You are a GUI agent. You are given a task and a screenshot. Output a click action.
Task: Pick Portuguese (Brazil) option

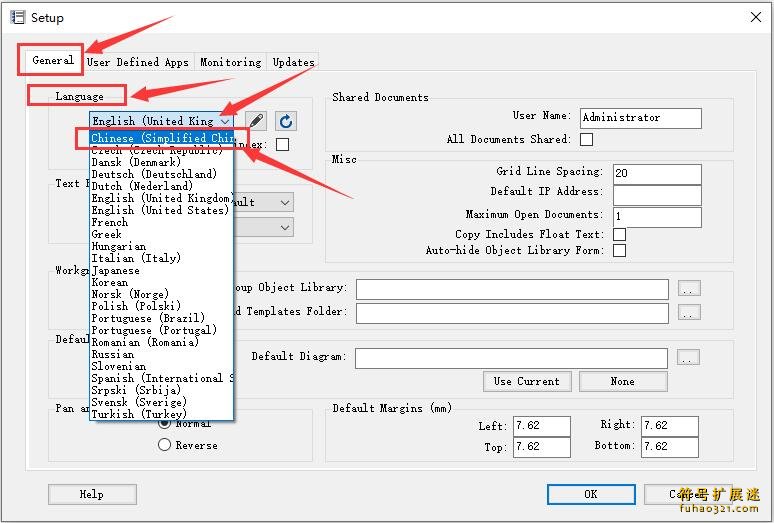click(161, 318)
